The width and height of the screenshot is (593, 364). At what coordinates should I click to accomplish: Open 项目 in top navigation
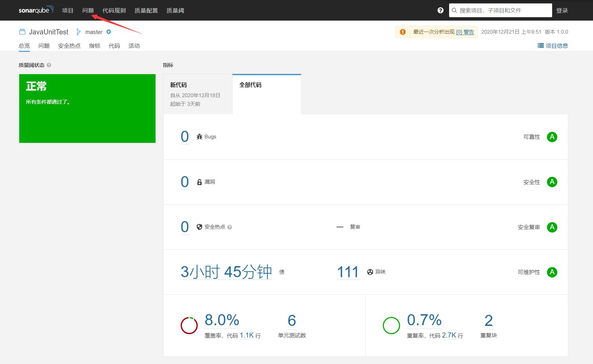click(68, 11)
